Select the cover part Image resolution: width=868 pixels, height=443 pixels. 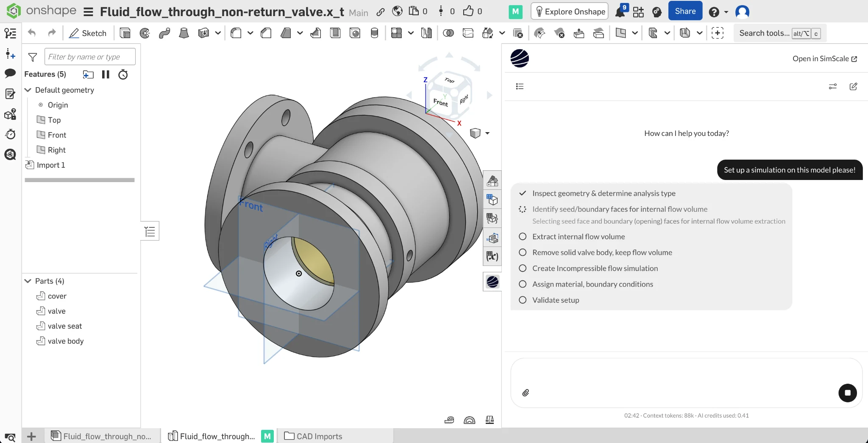[x=57, y=296]
